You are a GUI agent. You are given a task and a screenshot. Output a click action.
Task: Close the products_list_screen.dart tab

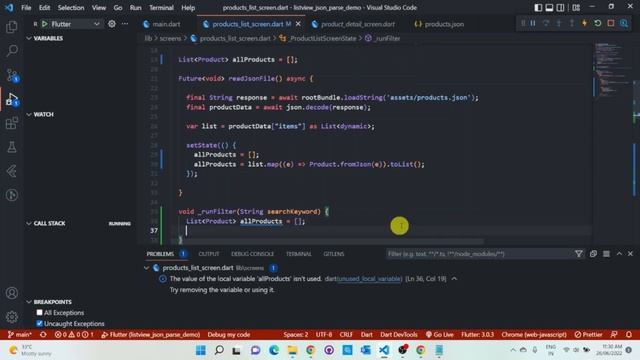coord(298,24)
